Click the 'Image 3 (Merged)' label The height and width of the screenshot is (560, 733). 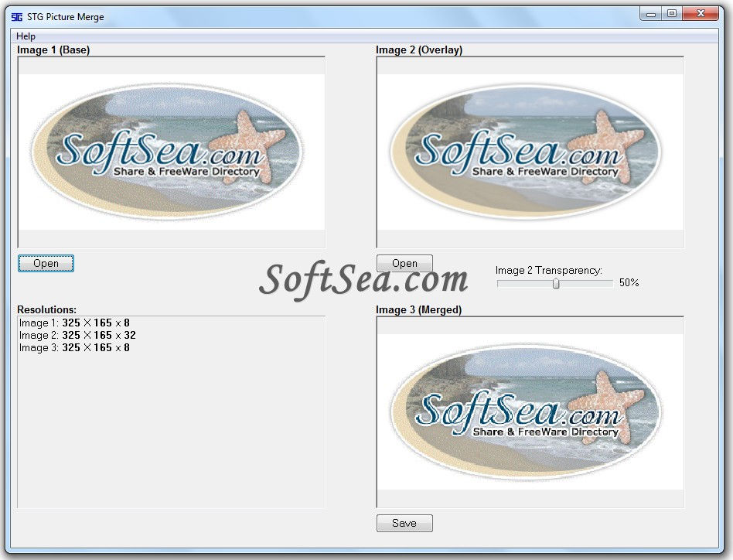419,309
